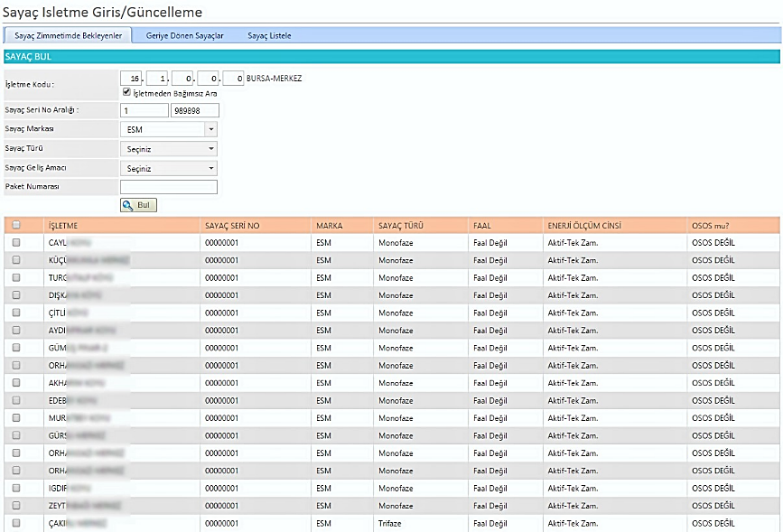The width and height of the screenshot is (783, 532).
Task: Check the row checkbox for ÇİTLİ
Action: [16, 313]
